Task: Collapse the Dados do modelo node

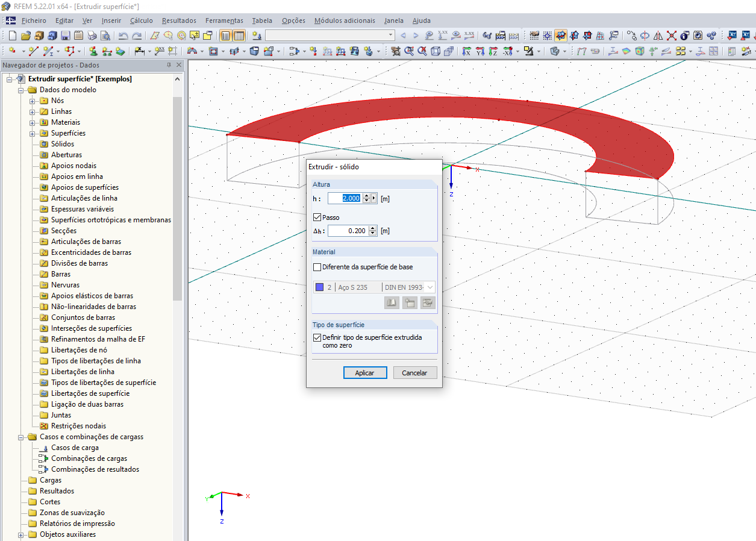Action: click(x=21, y=90)
